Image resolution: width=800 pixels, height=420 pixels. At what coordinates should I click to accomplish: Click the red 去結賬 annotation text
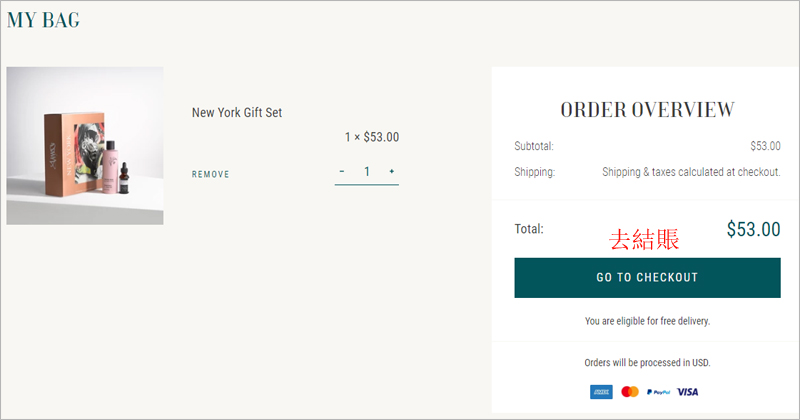click(644, 239)
